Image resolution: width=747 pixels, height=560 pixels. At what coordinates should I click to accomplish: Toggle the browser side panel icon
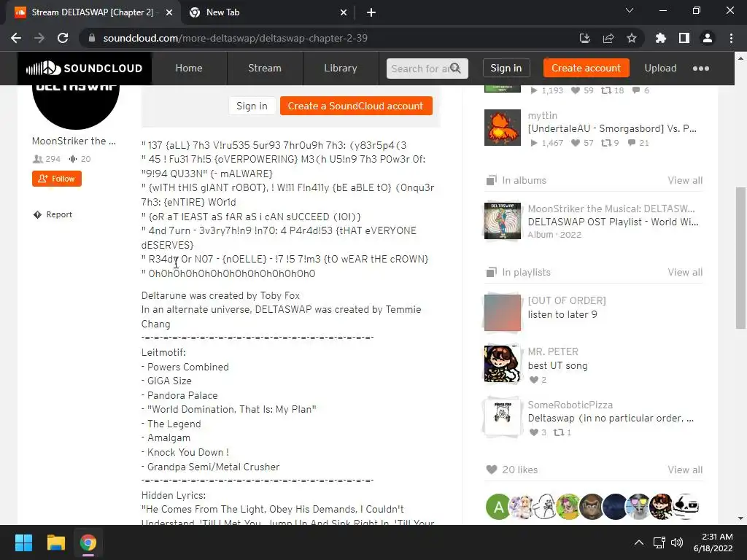pos(684,38)
